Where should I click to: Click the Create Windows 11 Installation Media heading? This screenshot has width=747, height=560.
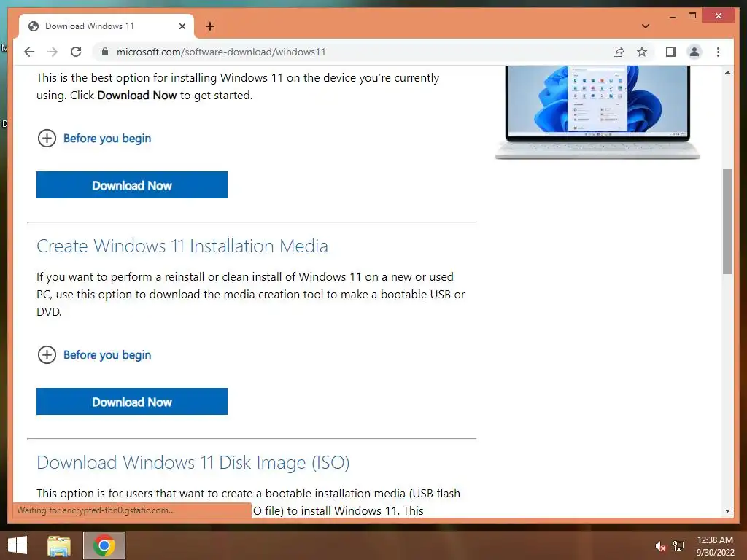pyautogui.click(x=182, y=246)
